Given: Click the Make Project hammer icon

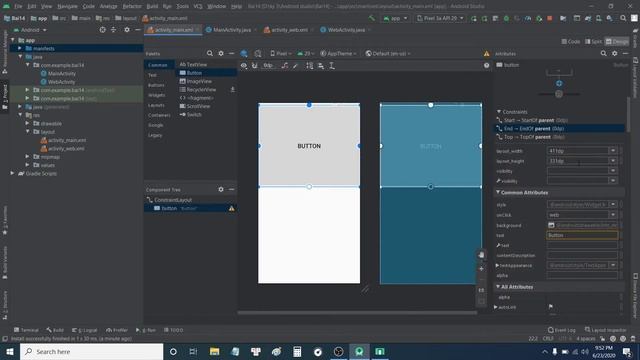Looking at the screenshot, I should click(371, 18).
